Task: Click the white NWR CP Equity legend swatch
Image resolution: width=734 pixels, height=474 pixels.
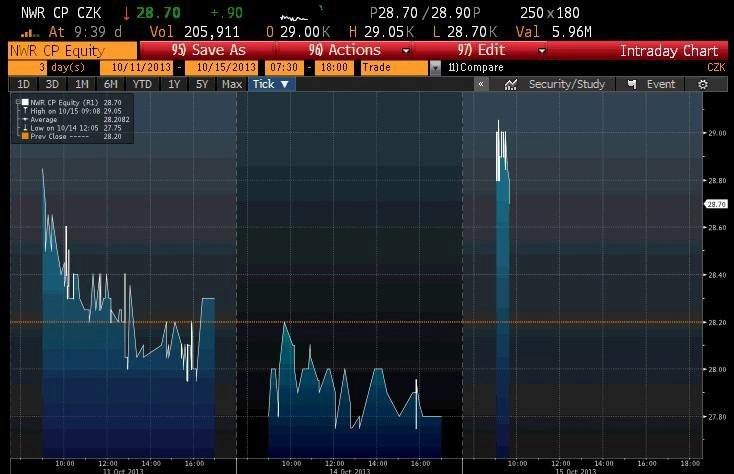Action: pos(25,102)
